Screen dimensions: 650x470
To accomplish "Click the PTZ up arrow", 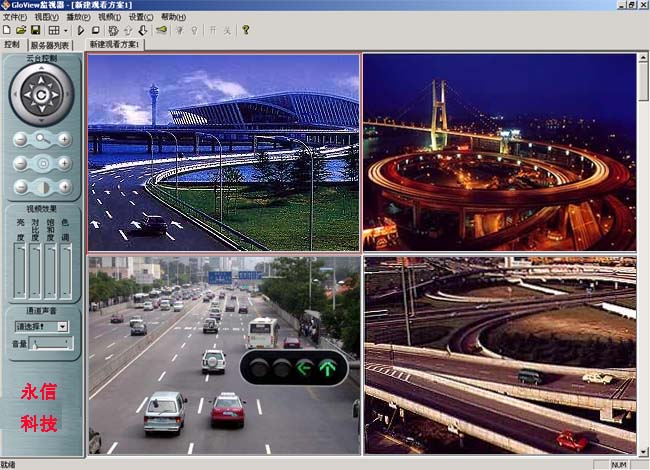I will click(x=41, y=78).
